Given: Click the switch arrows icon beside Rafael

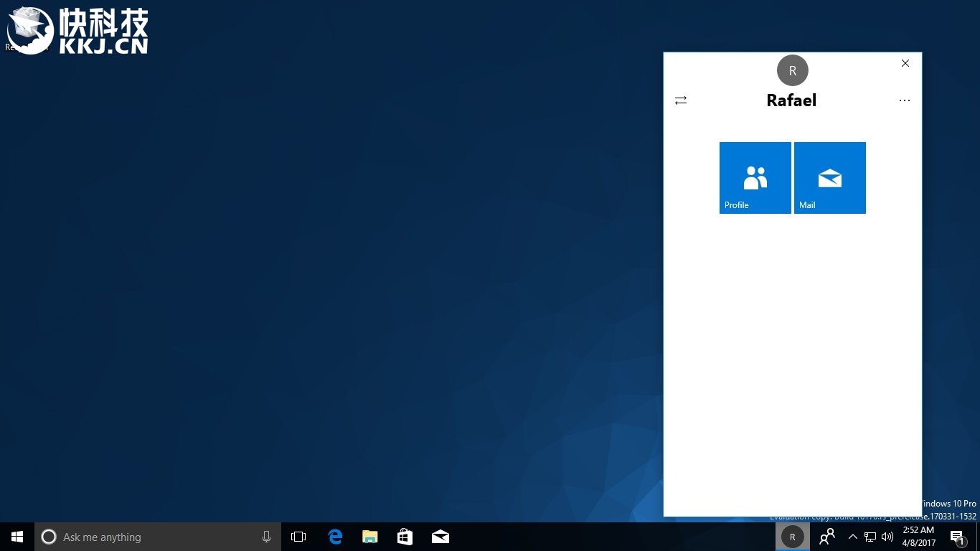Looking at the screenshot, I should 681,100.
